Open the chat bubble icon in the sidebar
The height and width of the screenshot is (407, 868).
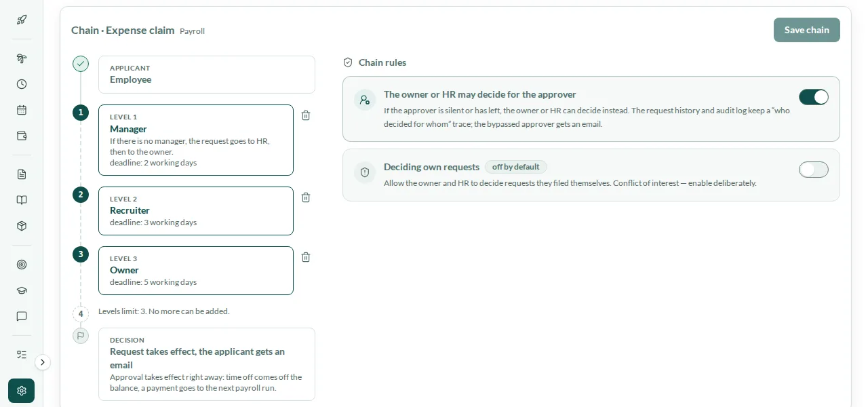pyautogui.click(x=22, y=316)
